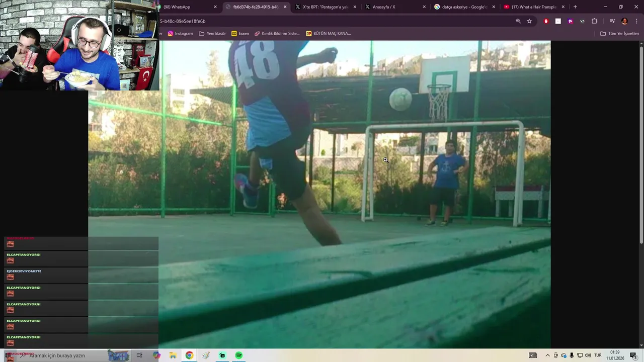Show hidden system tray icons
Viewport: 644px width, 362px height.
[x=547, y=355]
